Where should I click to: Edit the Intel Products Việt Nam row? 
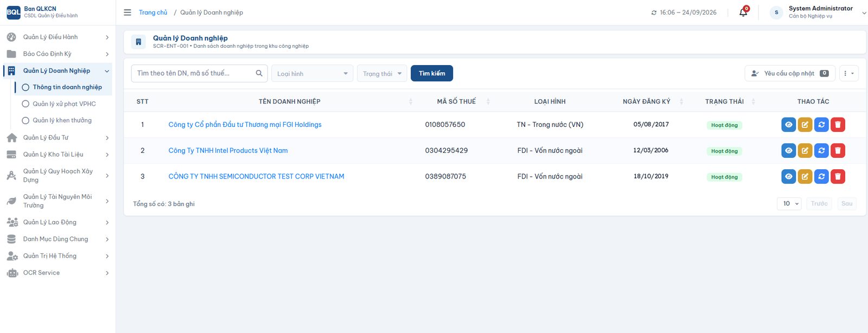click(x=805, y=151)
